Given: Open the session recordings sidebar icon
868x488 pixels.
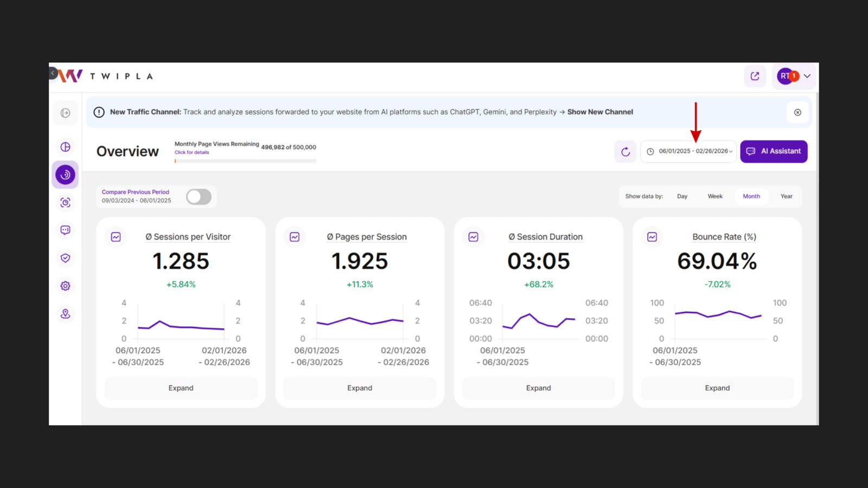Looking at the screenshot, I should coord(65,202).
